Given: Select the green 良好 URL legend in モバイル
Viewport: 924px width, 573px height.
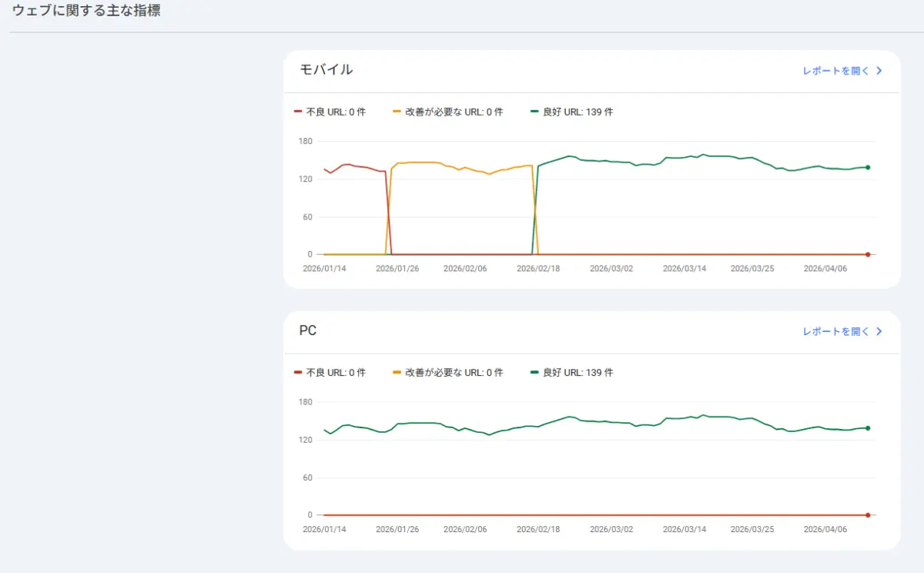Looking at the screenshot, I should tap(571, 112).
